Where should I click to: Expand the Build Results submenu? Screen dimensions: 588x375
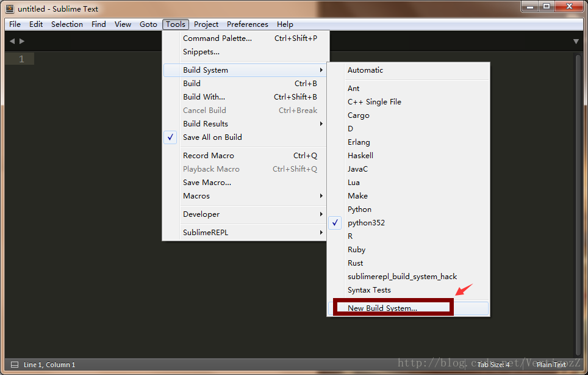(245, 124)
